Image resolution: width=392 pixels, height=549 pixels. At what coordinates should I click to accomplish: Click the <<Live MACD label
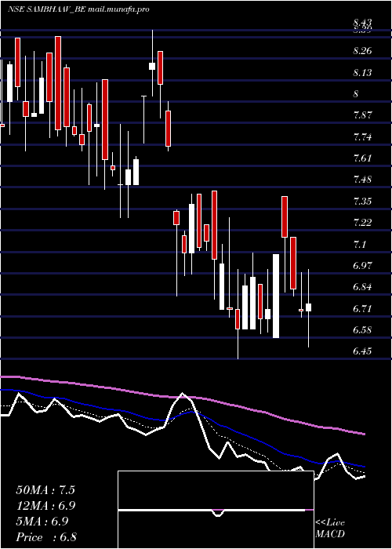coord(330,529)
